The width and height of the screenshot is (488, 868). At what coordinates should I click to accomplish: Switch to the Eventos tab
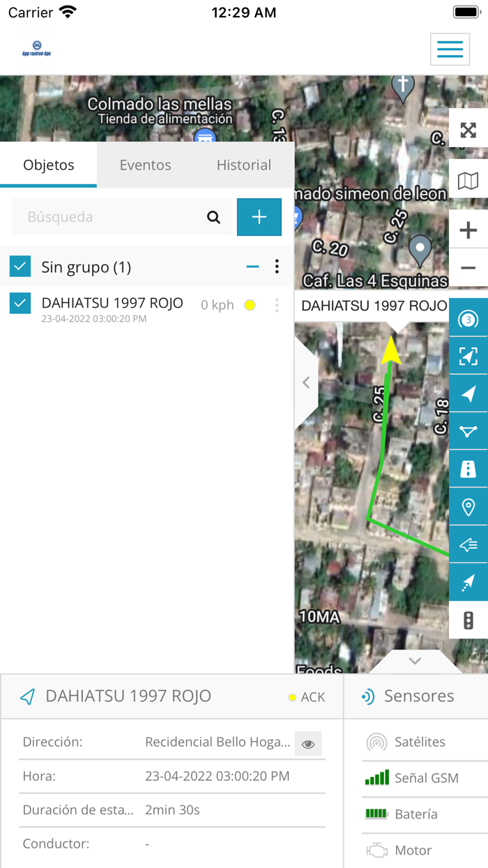[145, 165]
